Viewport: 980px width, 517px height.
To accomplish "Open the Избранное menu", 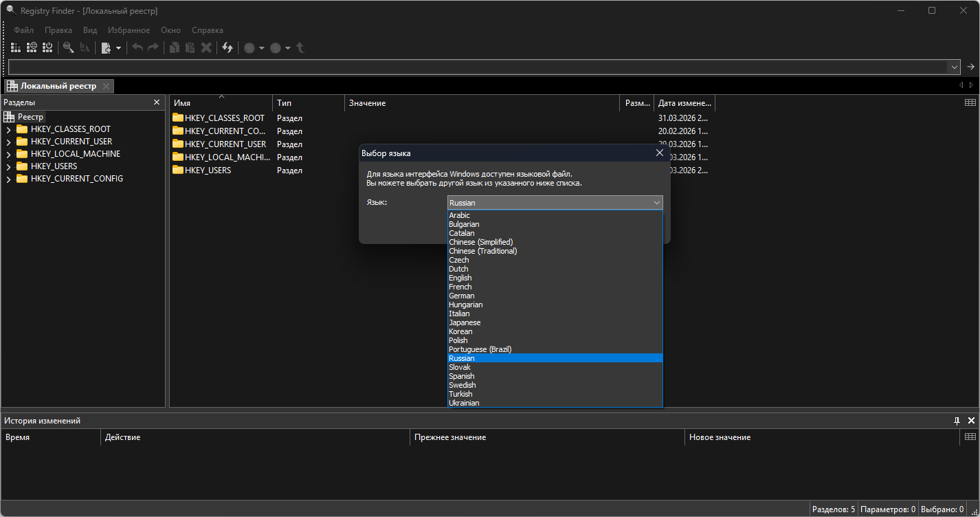I will click(129, 30).
